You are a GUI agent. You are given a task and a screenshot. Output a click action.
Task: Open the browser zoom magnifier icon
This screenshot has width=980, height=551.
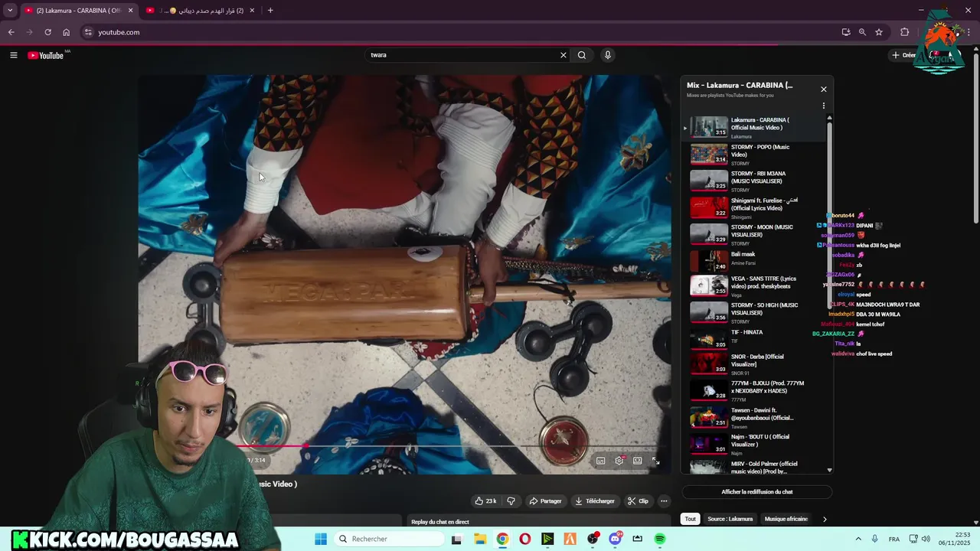862,32
